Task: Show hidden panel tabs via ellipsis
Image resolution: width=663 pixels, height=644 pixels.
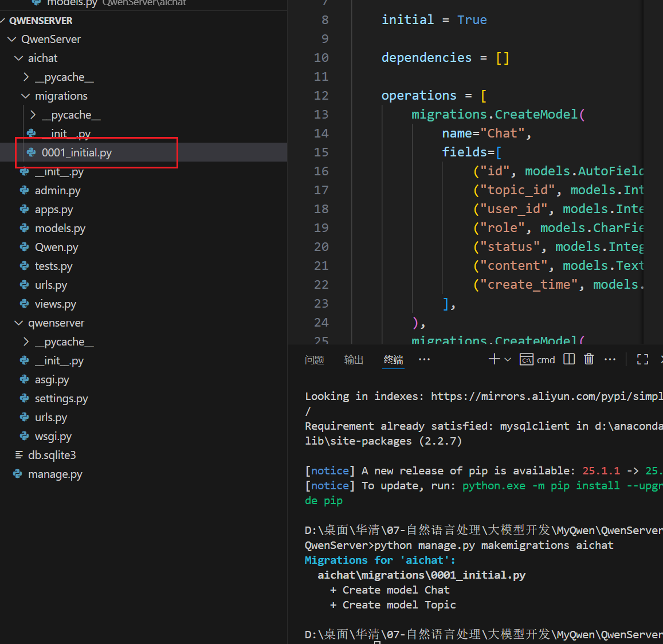Action: (x=424, y=359)
